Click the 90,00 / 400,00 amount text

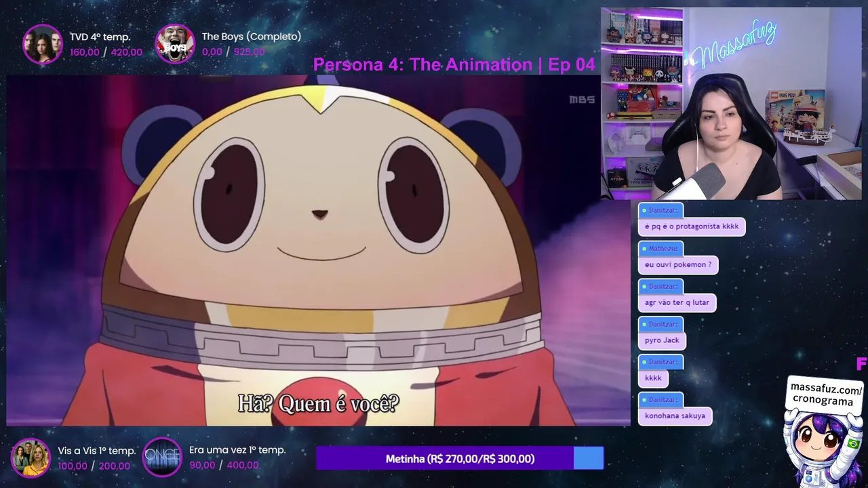(x=224, y=465)
